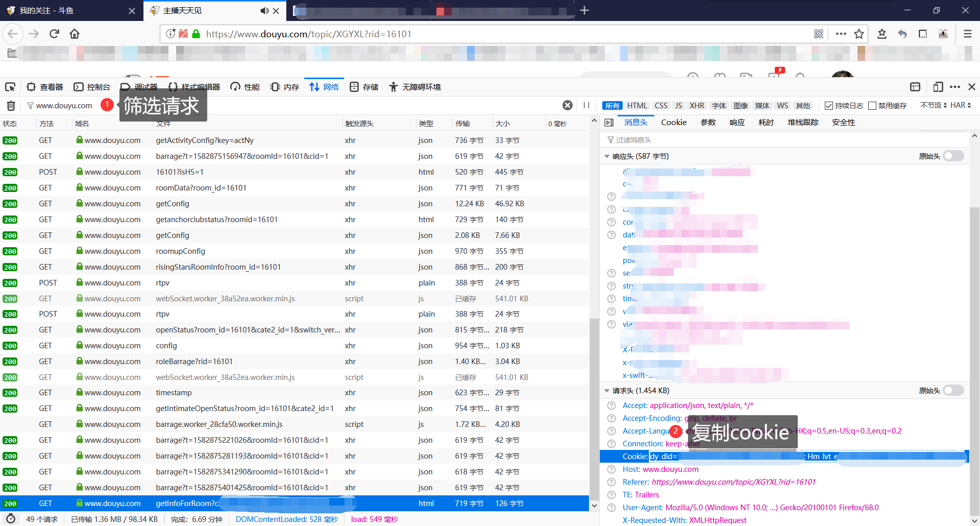Open the 不节流 throttling dropdown
This screenshot has height=526, width=980.
click(934, 105)
